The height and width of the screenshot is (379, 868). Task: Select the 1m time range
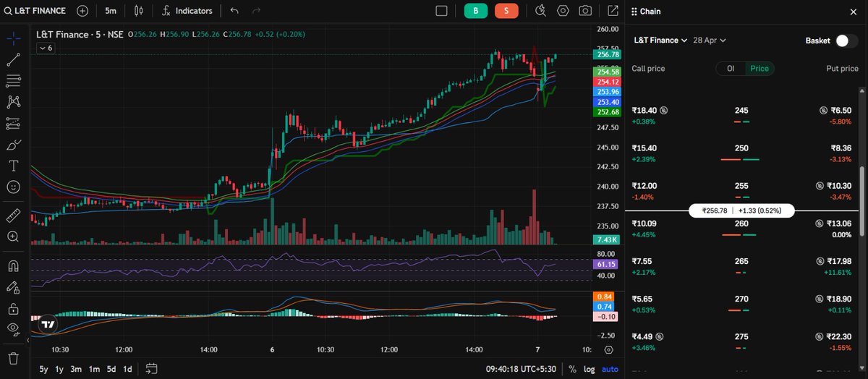[94, 369]
